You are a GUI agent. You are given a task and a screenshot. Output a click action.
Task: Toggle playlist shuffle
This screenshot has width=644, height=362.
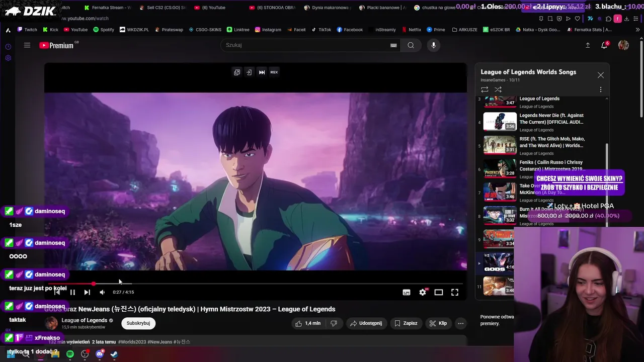pos(498,89)
